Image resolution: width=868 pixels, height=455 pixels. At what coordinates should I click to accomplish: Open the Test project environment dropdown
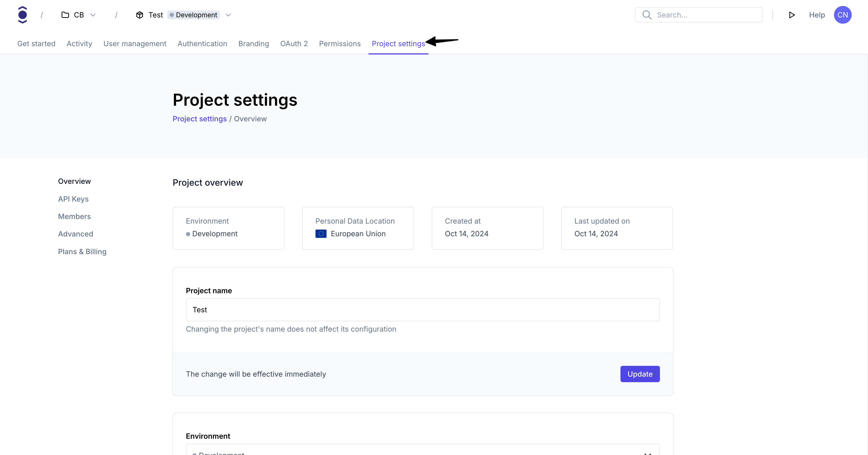tap(228, 15)
